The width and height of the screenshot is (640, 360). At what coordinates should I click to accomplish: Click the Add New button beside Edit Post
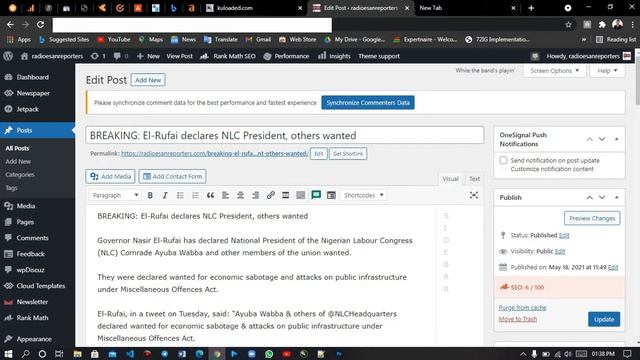[148, 80]
